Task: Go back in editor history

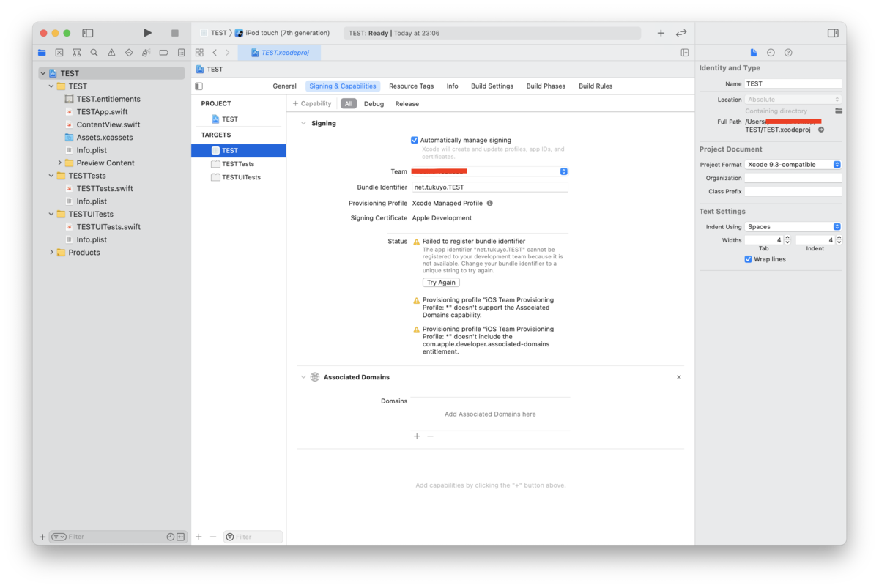Action: (x=215, y=53)
